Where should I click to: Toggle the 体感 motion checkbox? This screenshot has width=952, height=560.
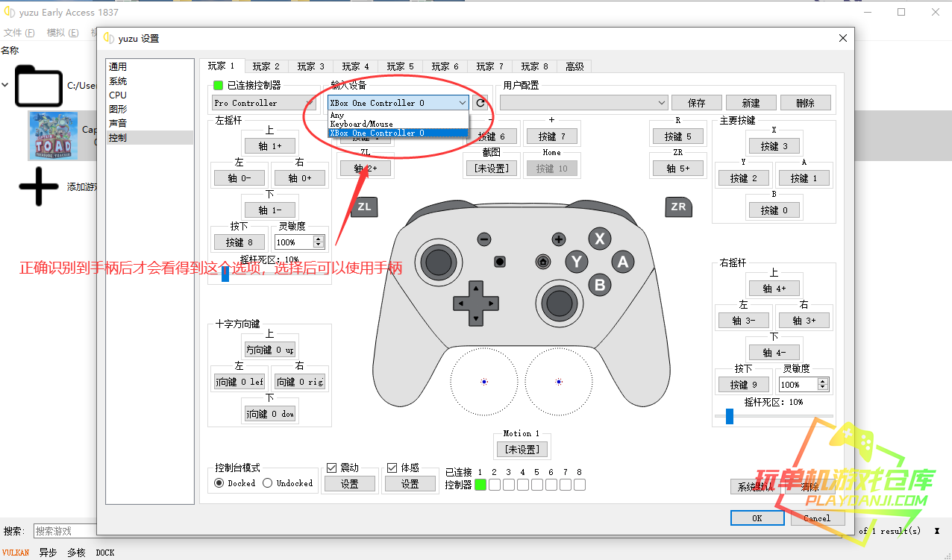392,468
